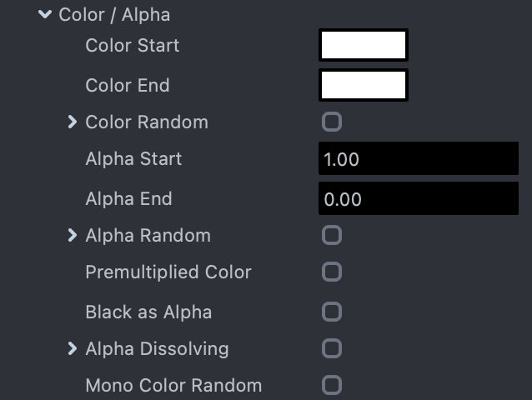Expand the Color Random options
This screenshot has height=400, width=532.
(x=73, y=122)
